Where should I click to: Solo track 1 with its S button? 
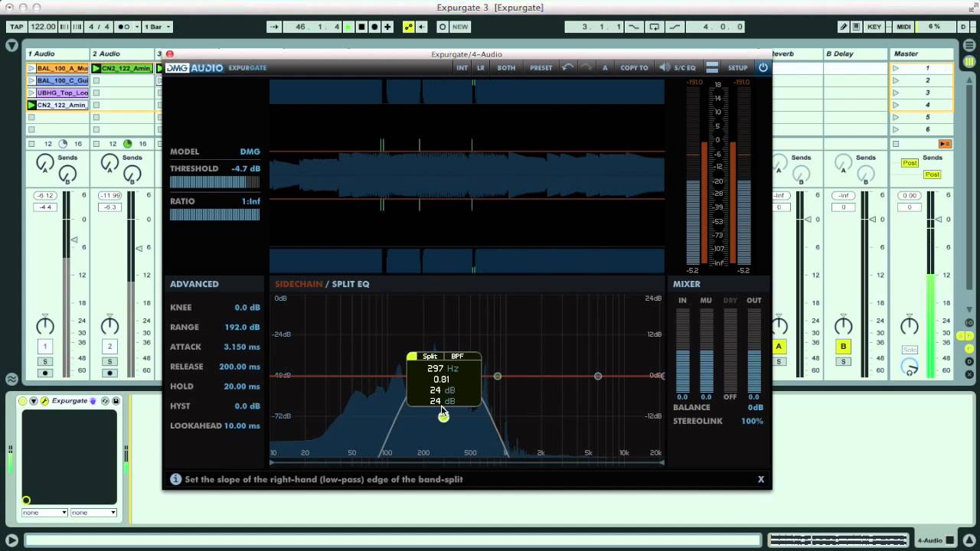coord(45,361)
